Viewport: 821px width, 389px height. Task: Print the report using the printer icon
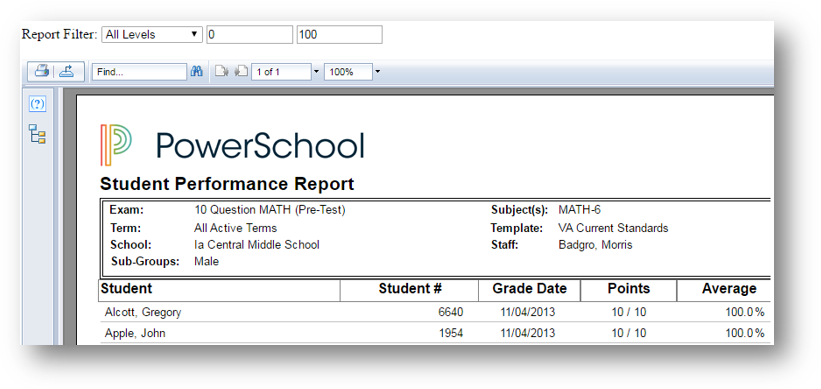pos(41,72)
